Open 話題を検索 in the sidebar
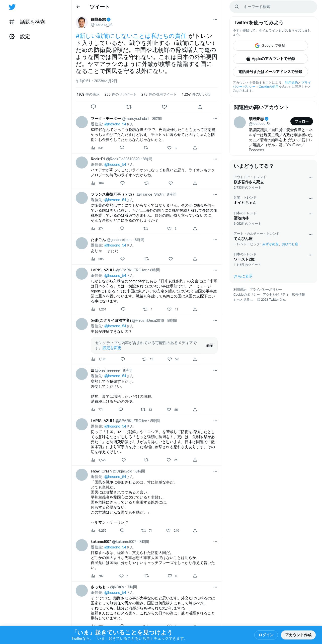 coord(27,22)
